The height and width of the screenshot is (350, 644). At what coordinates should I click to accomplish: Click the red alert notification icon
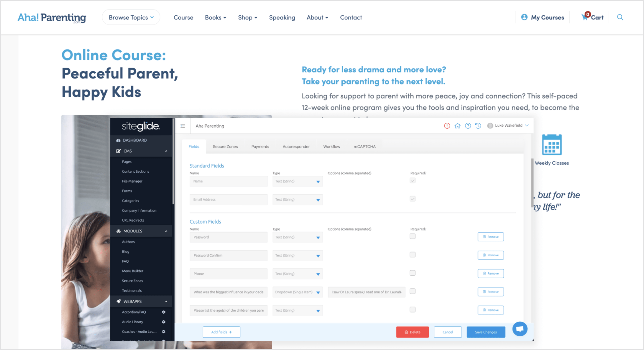tap(447, 126)
